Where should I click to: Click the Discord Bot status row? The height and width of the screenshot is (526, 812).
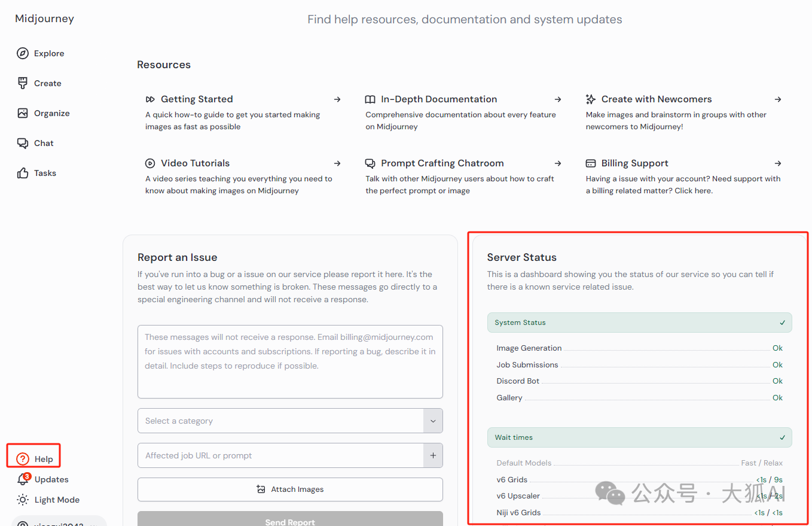tap(639, 381)
